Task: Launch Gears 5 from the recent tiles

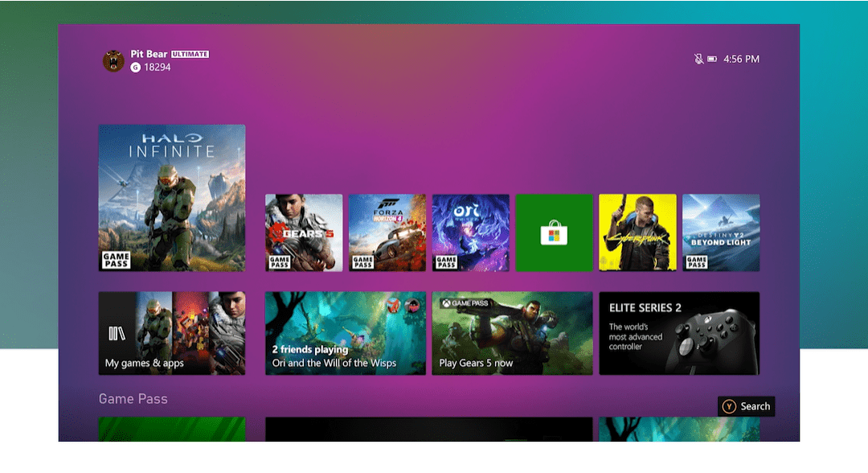Action: [303, 232]
